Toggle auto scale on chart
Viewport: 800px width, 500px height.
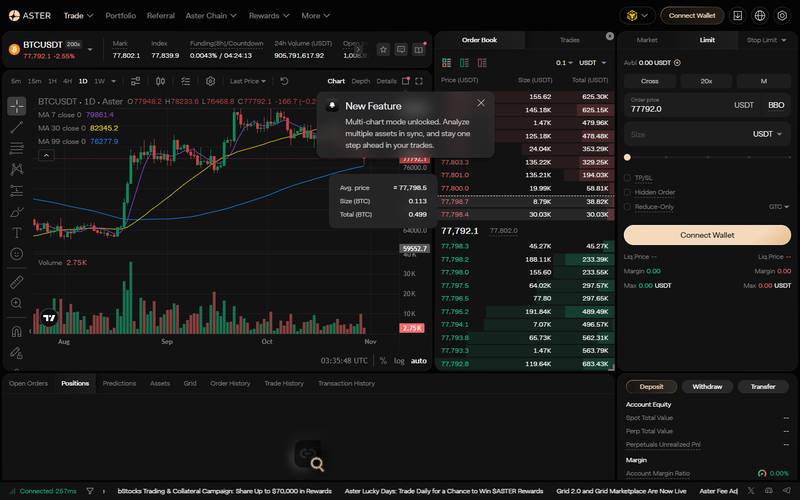coord(419,361)
